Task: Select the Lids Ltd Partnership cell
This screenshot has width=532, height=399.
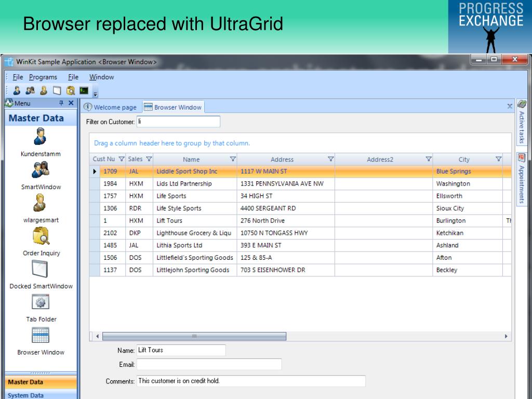Action: [194, 183]
